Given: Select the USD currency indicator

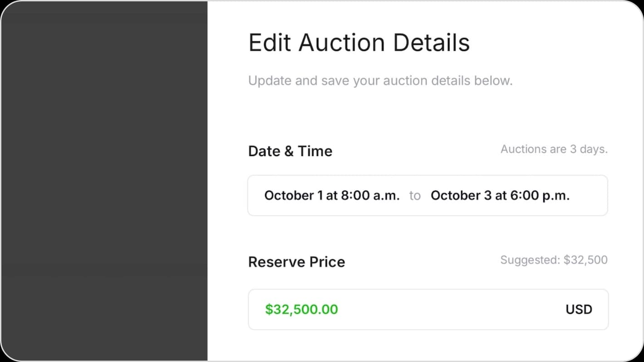Looking at the screenshot, I should [579, 309].
